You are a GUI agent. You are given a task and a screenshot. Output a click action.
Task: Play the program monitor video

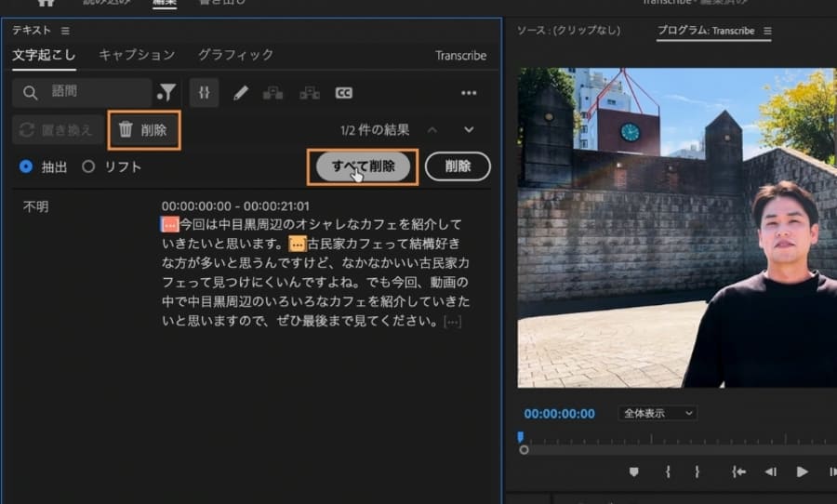802,472
